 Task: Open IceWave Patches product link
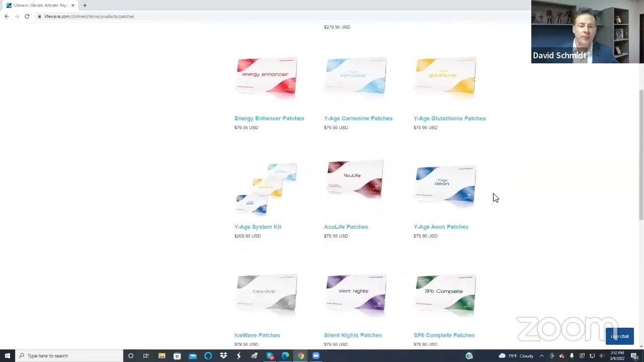click(x=257, y=335)
